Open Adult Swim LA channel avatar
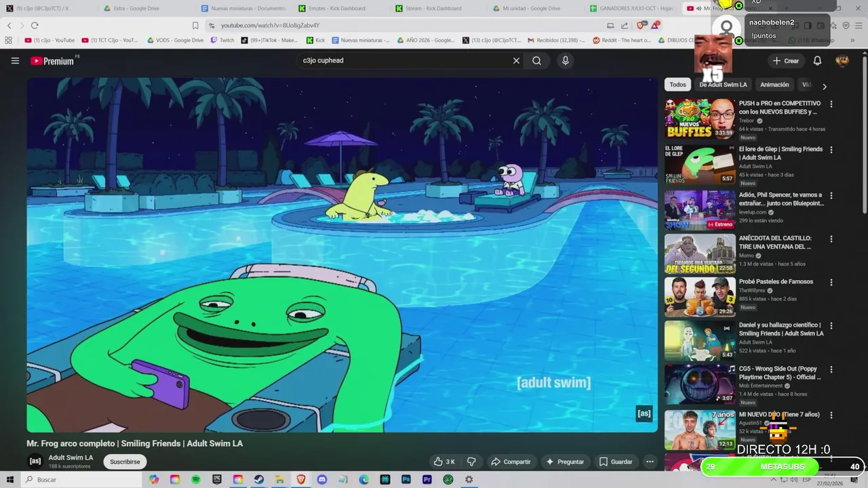 [35, 461]
